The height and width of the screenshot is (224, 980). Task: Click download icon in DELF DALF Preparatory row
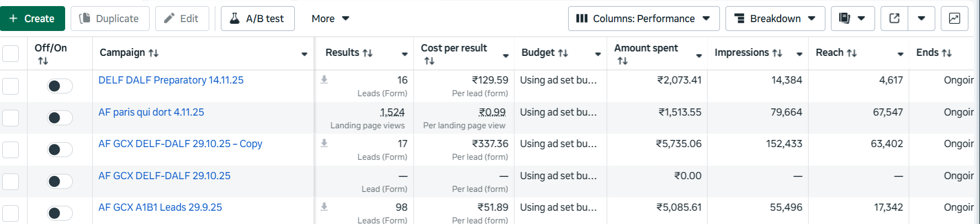click(324, 80)
